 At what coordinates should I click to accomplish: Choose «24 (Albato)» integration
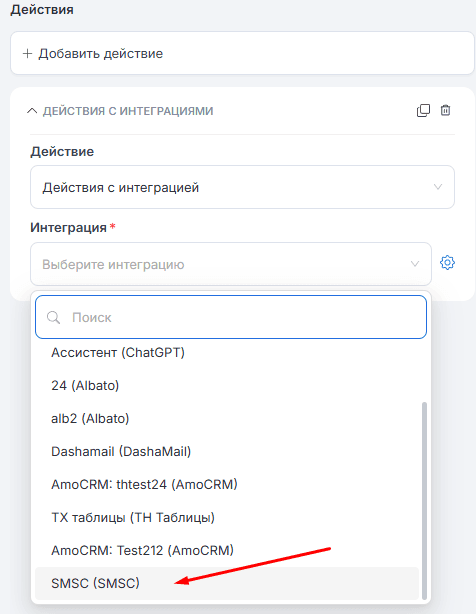tap(227, 385)
